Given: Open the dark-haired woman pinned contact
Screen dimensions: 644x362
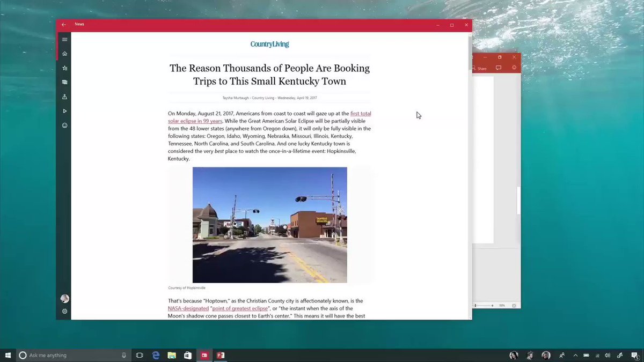Looking at the screenshot, I should [514, 355].
